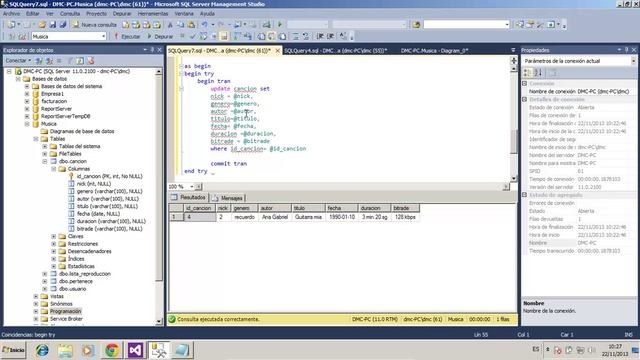Click the green Start arrow icon in toolbar
The height and width of the screenshot is (360, 640).
click(x=280, y=25)
